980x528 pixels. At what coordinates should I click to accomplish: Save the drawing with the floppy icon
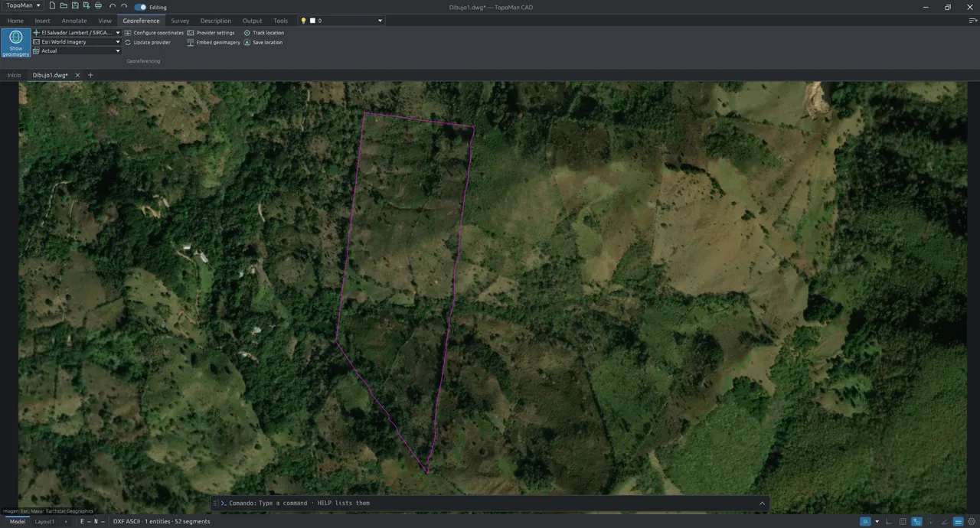[75, 6]
